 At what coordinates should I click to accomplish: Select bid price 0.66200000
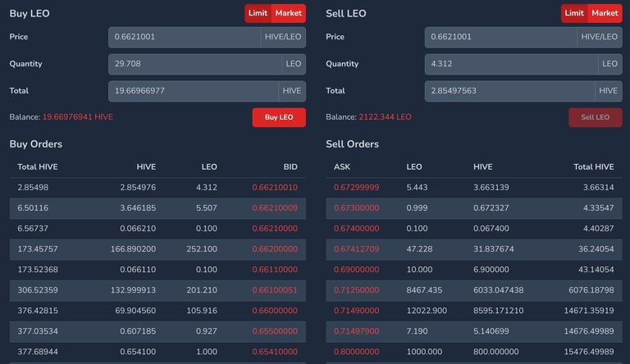point(275,248)
